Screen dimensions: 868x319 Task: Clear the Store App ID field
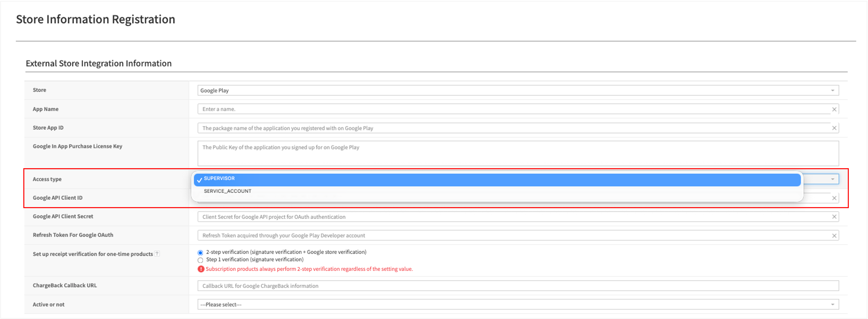tap(834, 128)
